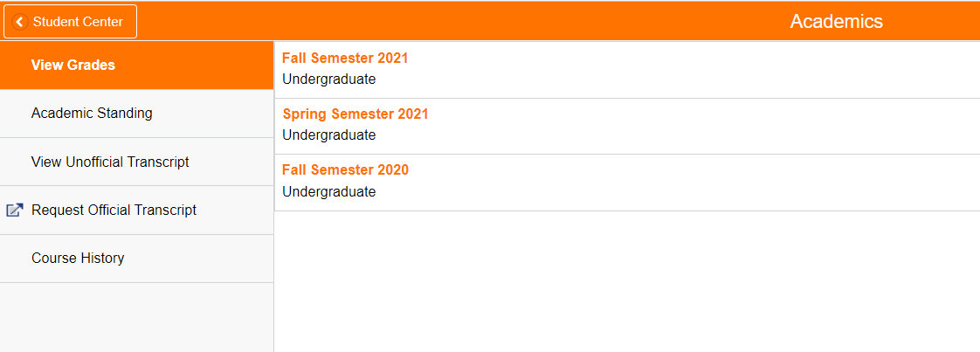Switch to Course History
Viewport: 980px width, 352px height.
click(78, 258)
